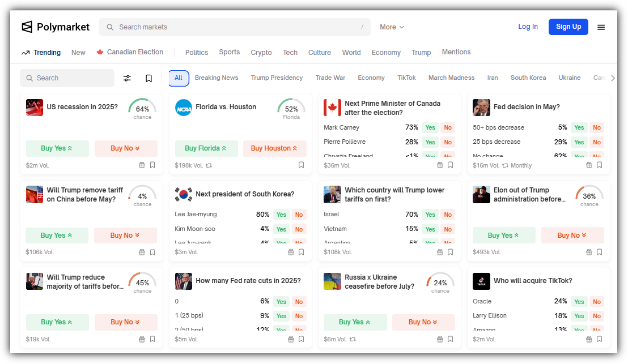Click recurring Monthly icon on Fed decision card
The image size is (628, 364).
point(505,165)
